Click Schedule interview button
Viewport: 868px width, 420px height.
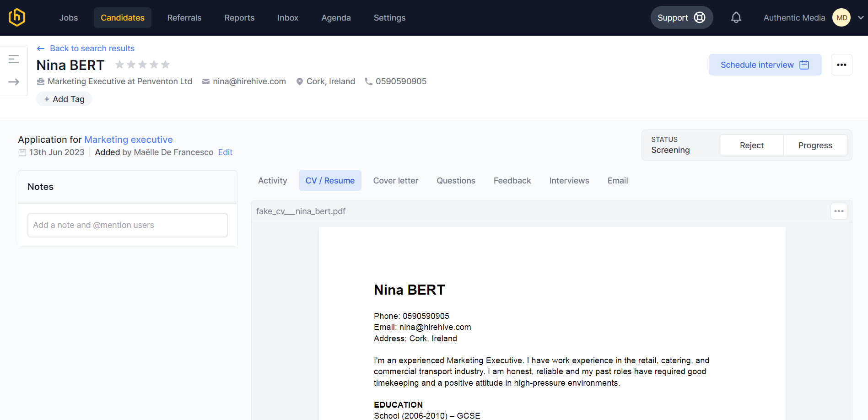tap(765, 65)
